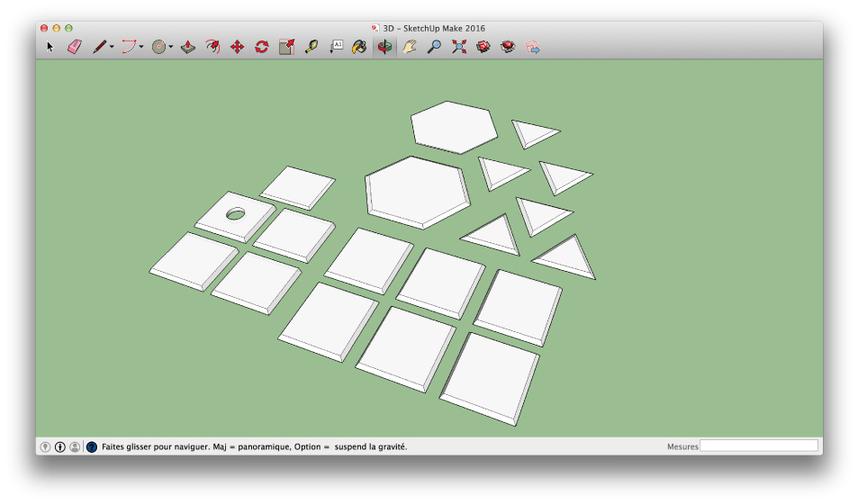
Task: Click the sign-in profile status icon
Action: (75, 447)
